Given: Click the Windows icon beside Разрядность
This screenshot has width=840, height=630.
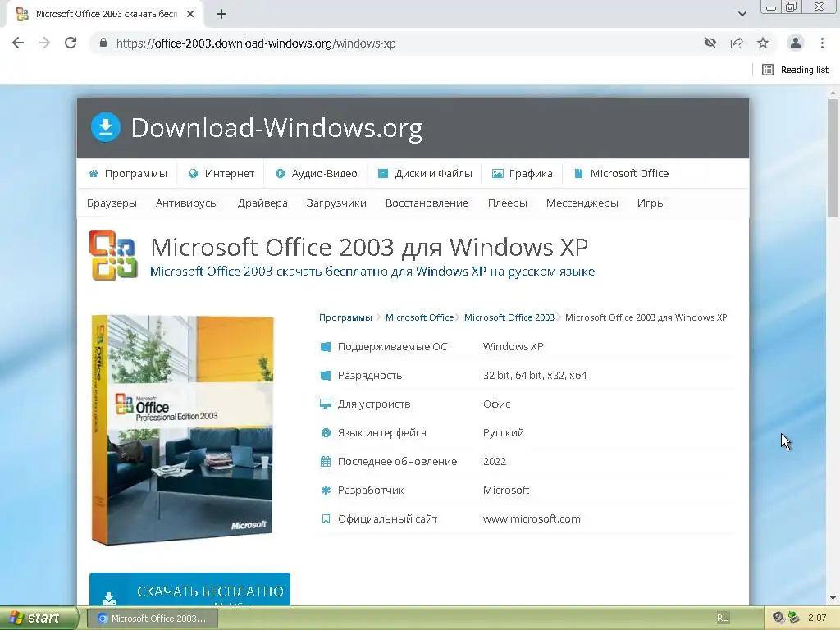Looking at the screenshot, I should 325,376.
